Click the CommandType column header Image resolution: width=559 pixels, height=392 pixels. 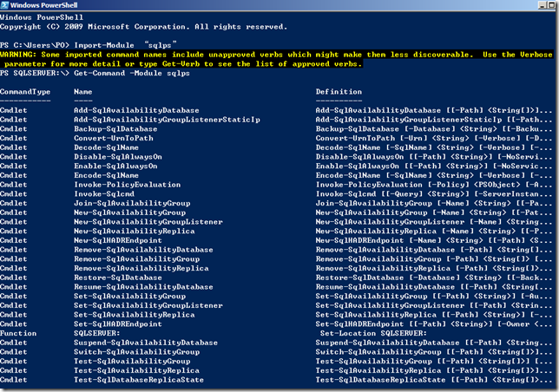click(25, 91)
